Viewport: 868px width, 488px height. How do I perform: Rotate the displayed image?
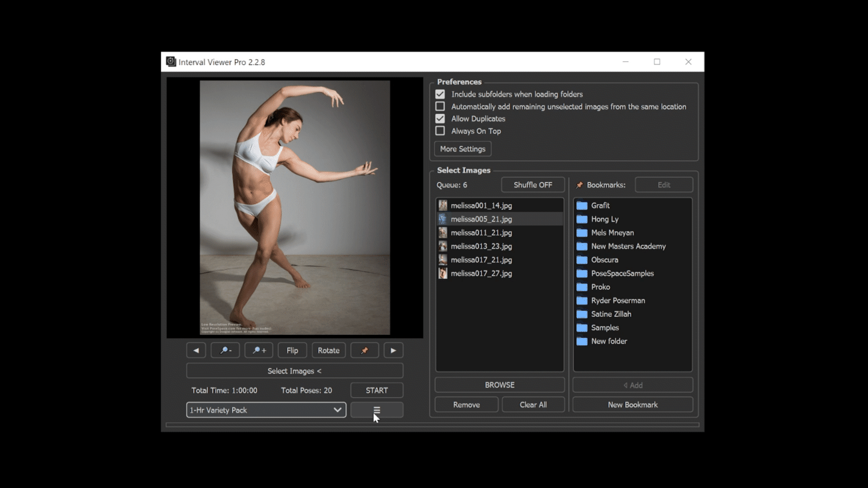pyautogui.click(x=329, y=350)
